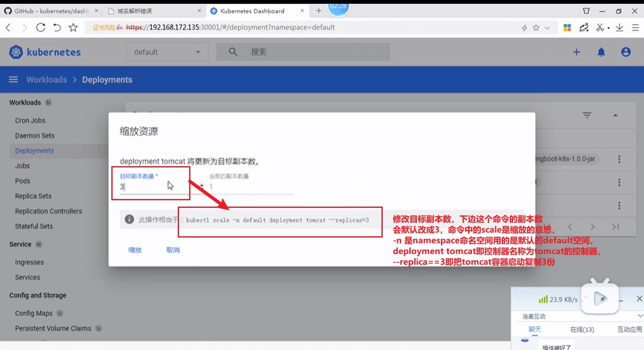
Task: Click the 搜索 search field
Action: pyautogui.click(x=303, y=52)
